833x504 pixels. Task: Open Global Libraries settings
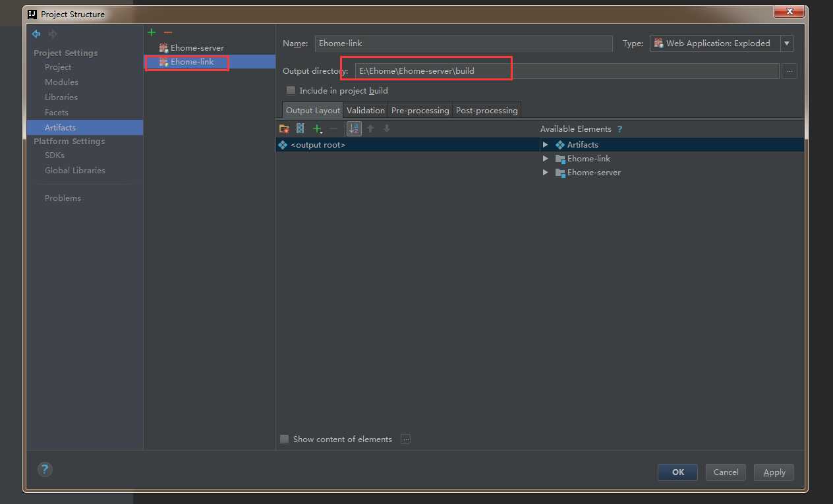click(75, 171)
